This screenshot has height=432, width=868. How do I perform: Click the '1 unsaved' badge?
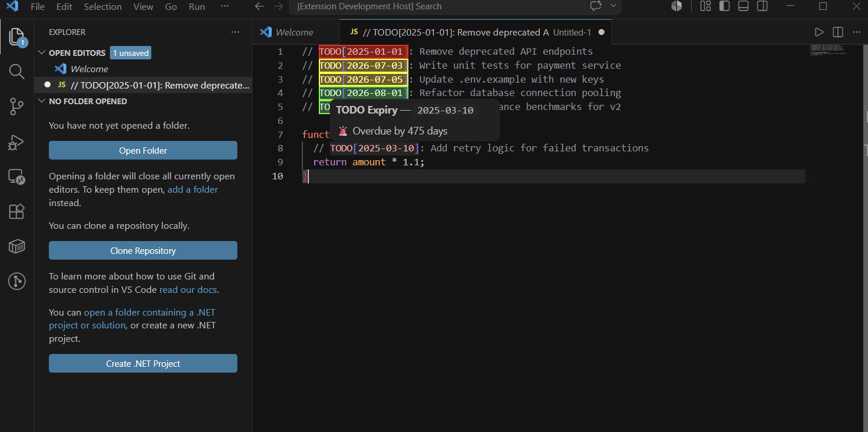pyautogui.click(x=131, y=53)
